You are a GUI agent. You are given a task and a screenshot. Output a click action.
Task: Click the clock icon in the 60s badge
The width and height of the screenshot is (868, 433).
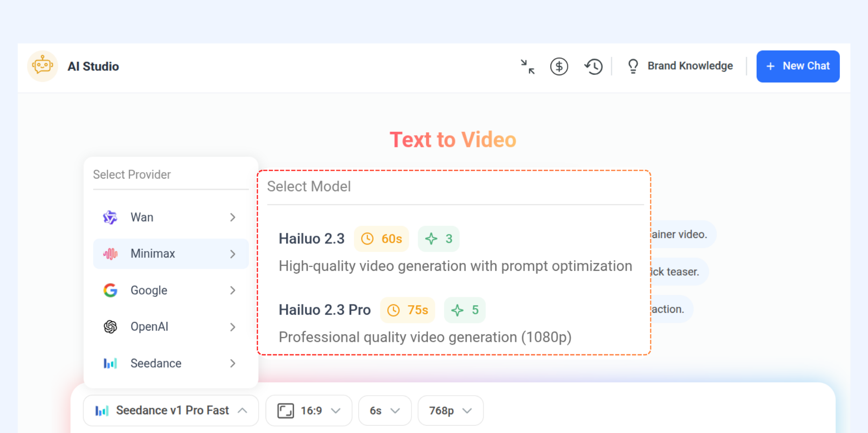368,239
